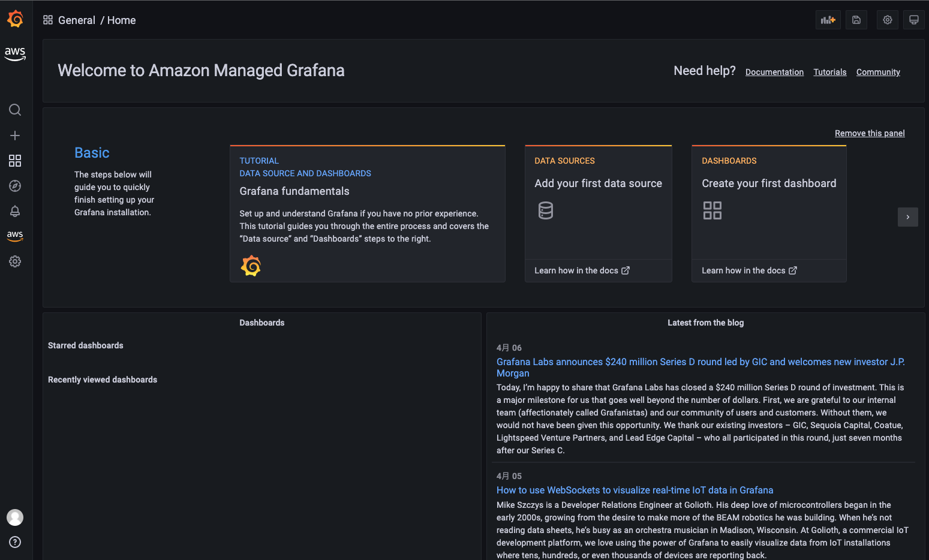Click the Need help? text
The width and height of the screenshot is (929, 560).
coord(705,71)
